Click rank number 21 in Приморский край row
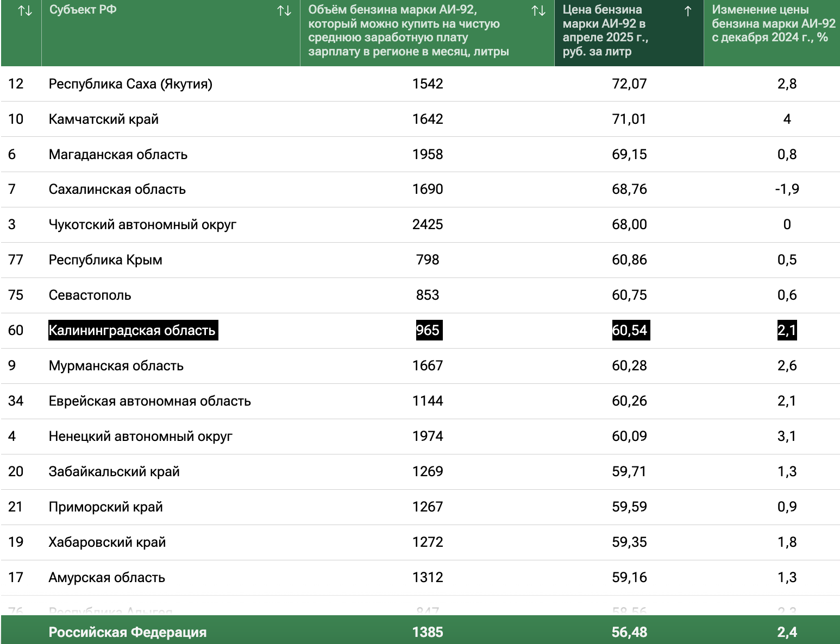This screenshot has width=840, height=644. [16, 507]
